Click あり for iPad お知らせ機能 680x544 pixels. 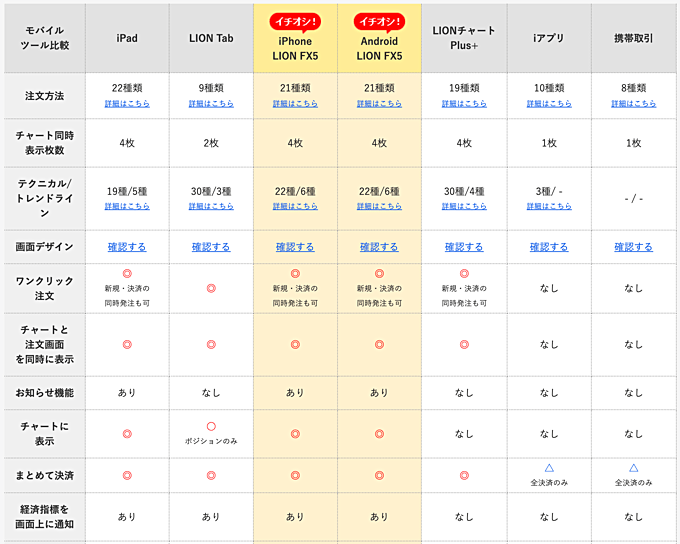(127, 393)
